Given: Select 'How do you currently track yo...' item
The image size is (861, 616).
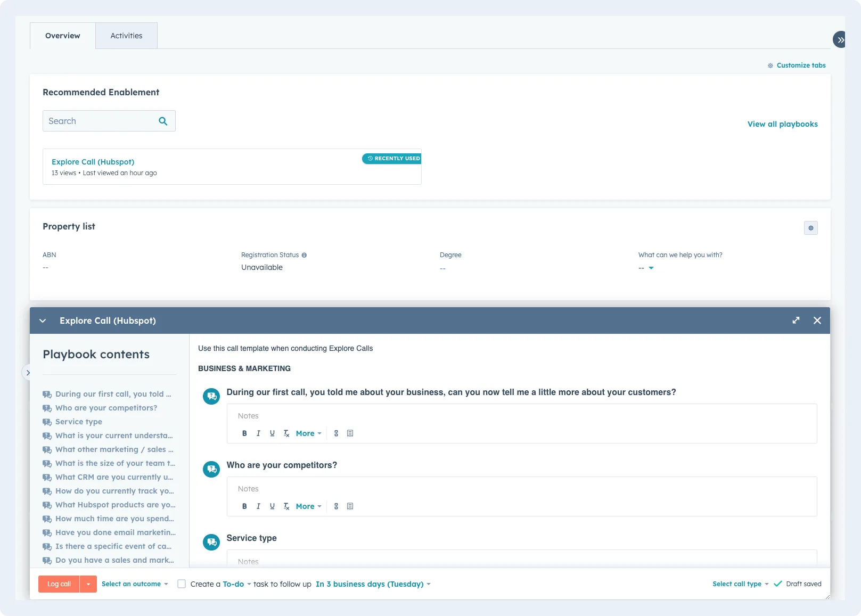Looking at the screenshot, I should click(x=109, y=491).
